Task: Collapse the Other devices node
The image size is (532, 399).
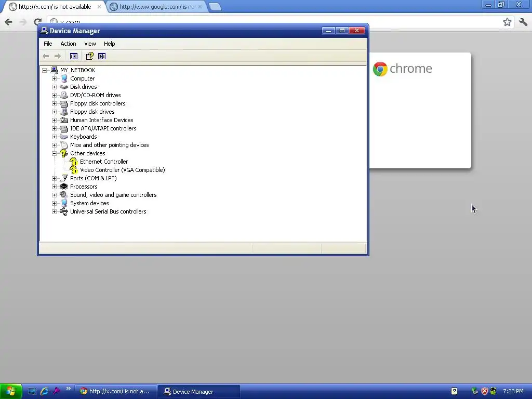Action: point(54,153)
